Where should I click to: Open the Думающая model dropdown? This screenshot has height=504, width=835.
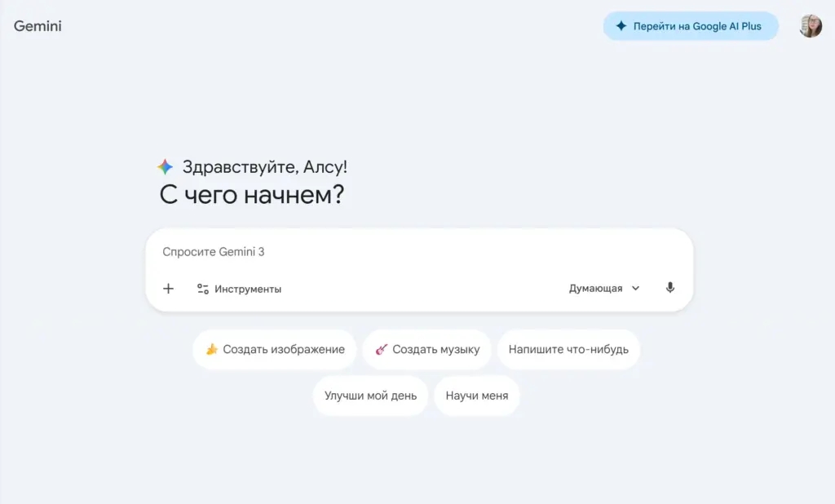coord(595,288)
